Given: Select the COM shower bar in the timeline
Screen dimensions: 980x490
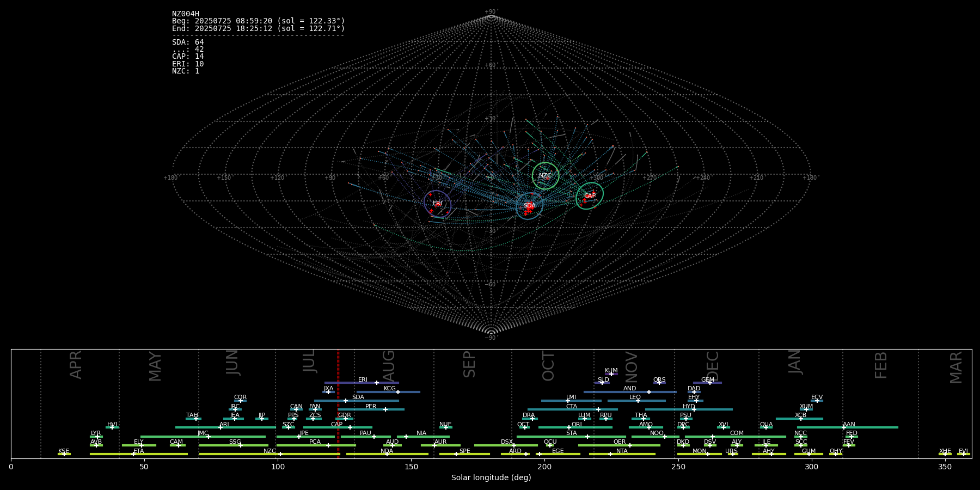Looking at the screenshot, I should [736, 437].
